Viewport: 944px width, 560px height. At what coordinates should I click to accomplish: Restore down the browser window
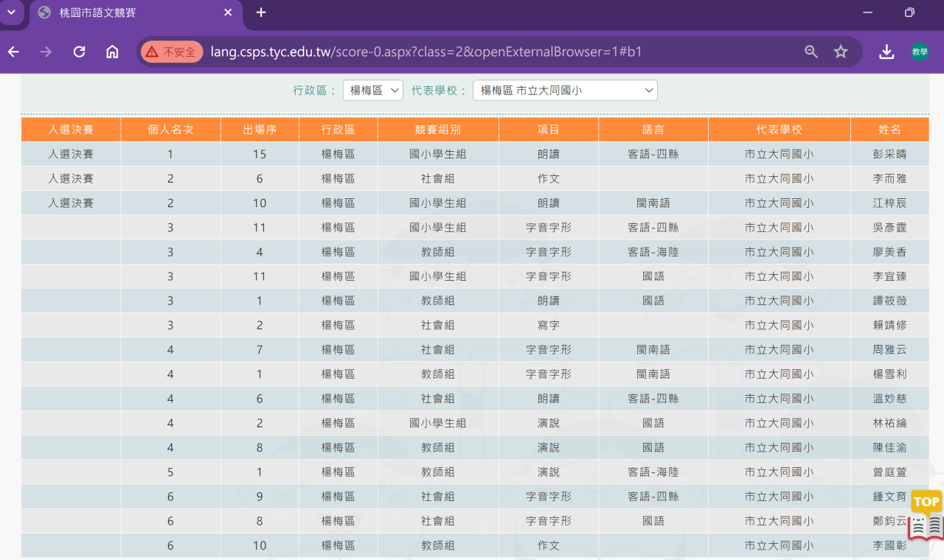click(909, 13)
